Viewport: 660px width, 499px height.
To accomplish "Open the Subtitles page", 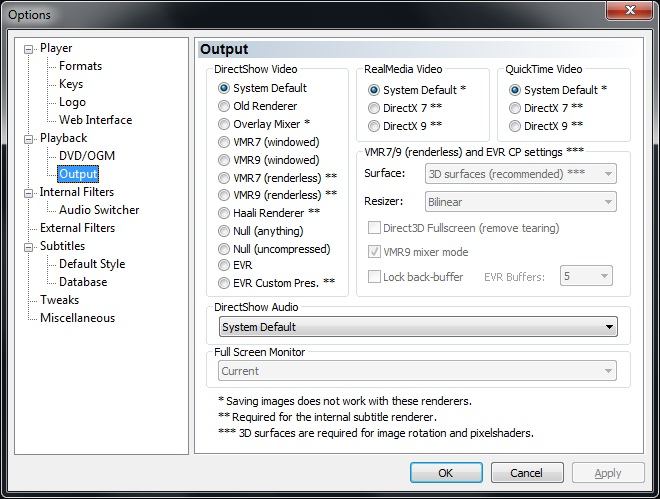I will pos(62,246).
